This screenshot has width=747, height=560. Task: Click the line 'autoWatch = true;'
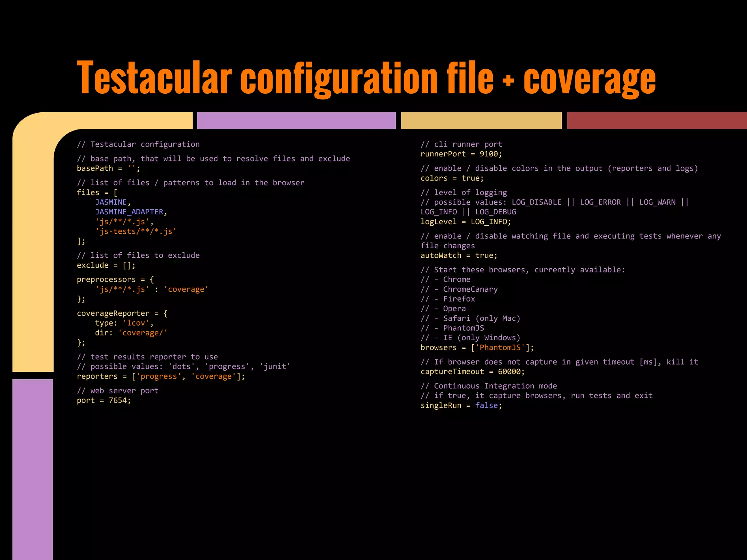tap(459, 256)
